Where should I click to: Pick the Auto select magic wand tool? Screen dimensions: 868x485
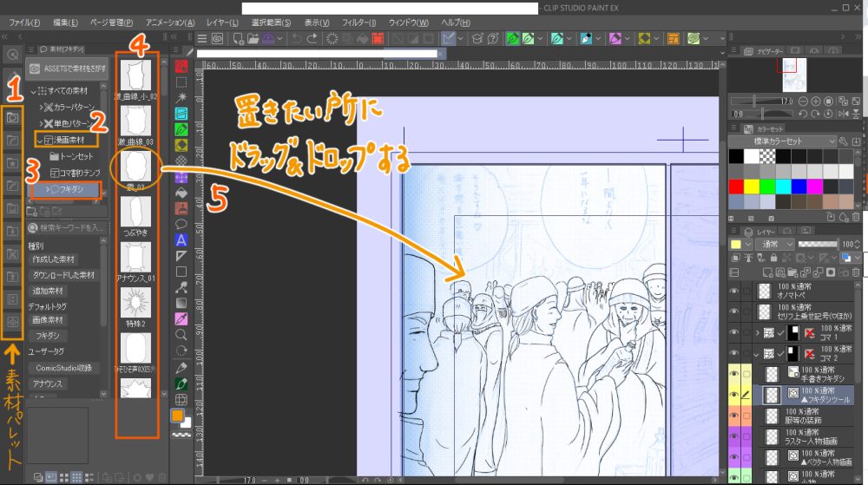click(x=182, y=97)
